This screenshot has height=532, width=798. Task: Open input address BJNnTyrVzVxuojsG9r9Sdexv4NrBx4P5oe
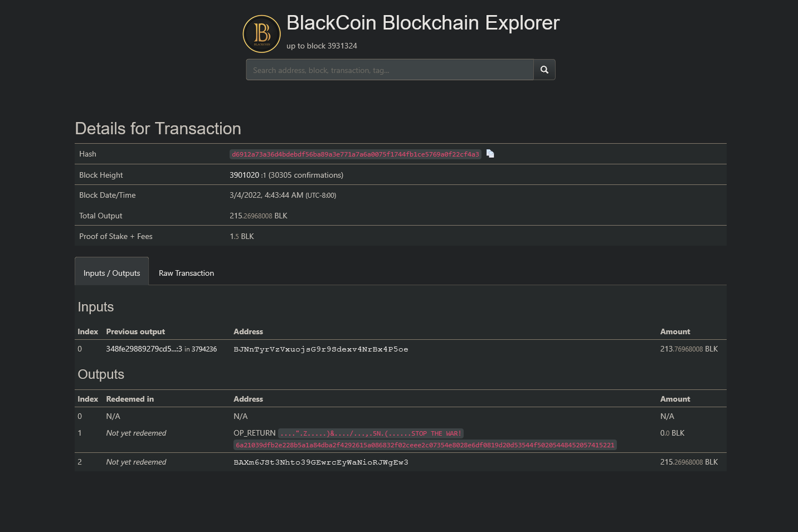321,349
